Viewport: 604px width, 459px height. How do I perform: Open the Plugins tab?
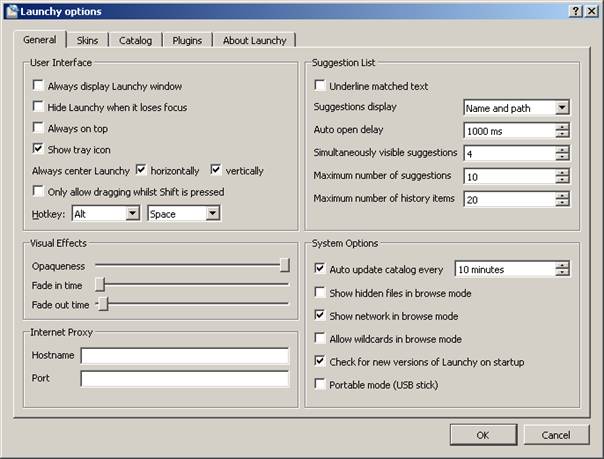(x=187, y=40)
